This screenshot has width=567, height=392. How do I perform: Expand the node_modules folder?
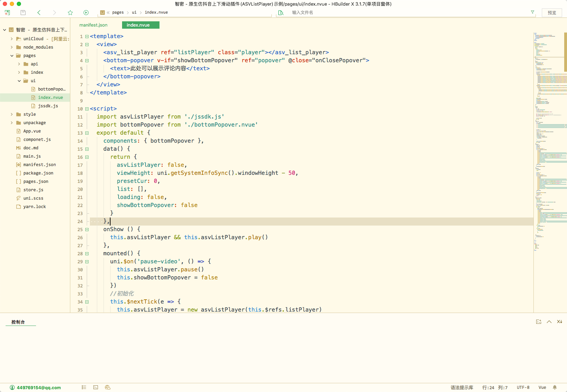coord(12,47)
